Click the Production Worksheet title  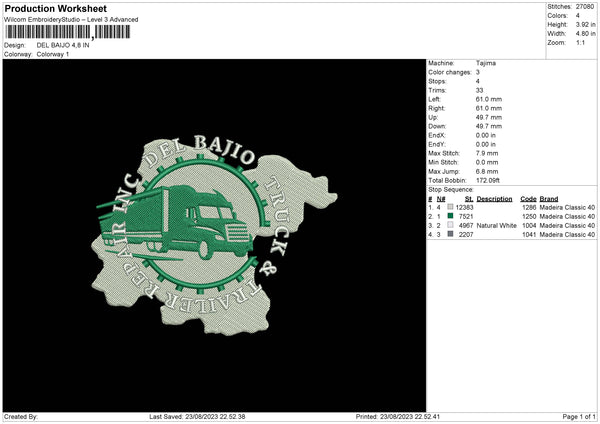tap(55, 8)
